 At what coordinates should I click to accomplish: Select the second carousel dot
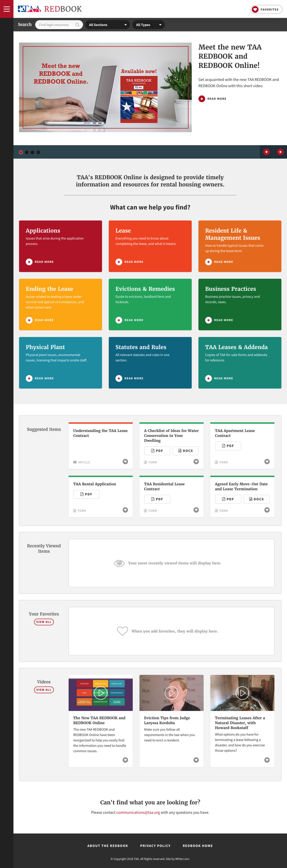[x=27, y=152]
